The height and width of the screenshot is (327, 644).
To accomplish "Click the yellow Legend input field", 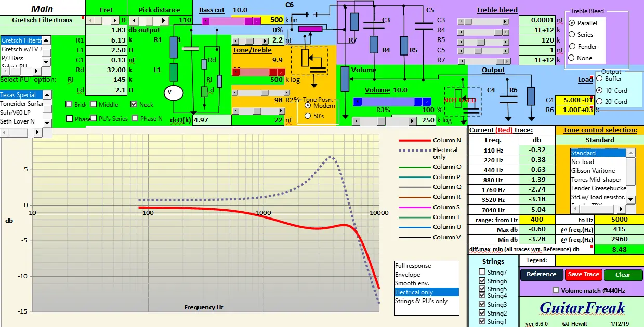I will click(x=599, y=260).
